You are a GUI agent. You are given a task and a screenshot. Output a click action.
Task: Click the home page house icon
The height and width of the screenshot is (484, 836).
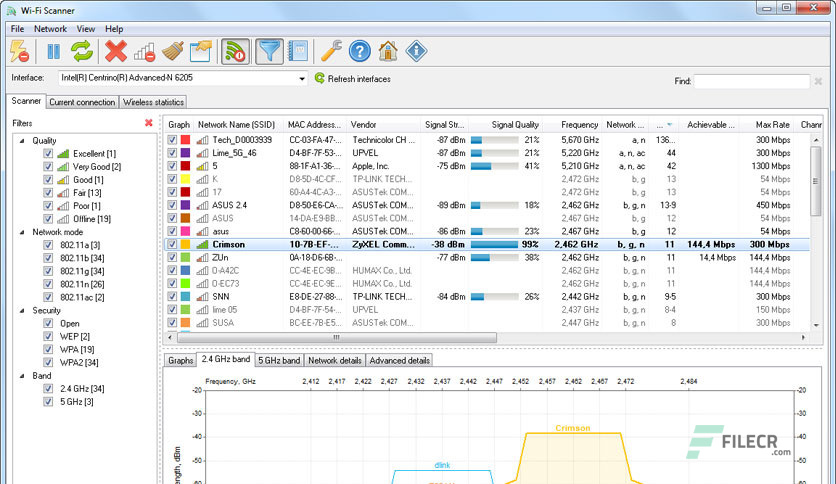click(x=388, y=52)
